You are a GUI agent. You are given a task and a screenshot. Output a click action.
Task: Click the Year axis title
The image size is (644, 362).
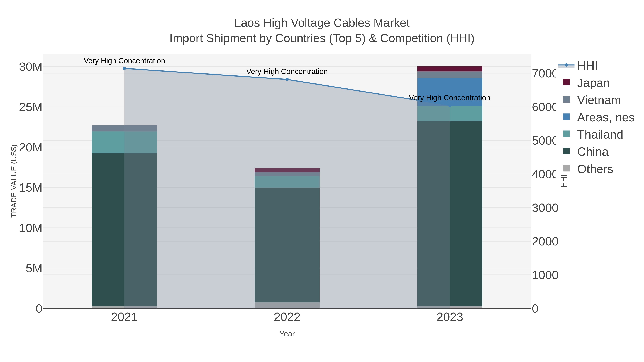[x=287, y=334]
